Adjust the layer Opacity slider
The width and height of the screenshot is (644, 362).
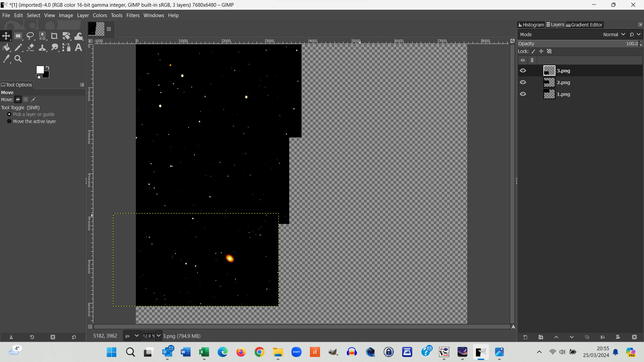pyautogui.click(x=578, y=44)
